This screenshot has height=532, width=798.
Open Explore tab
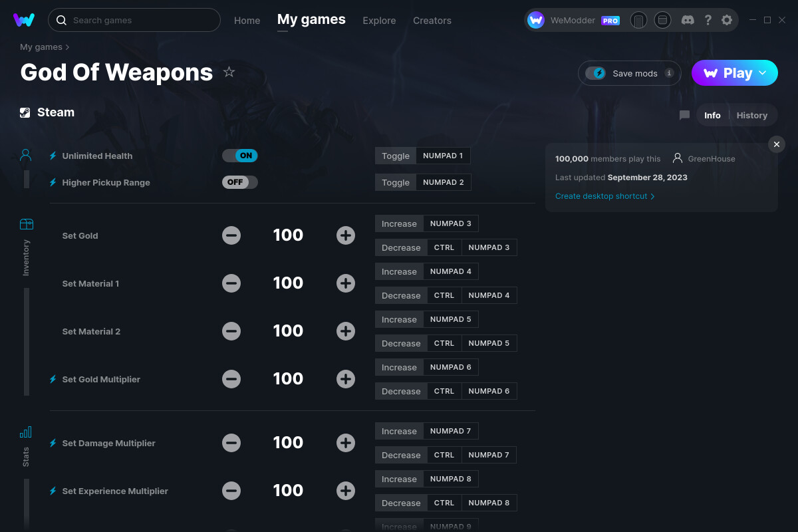point(379,21)
